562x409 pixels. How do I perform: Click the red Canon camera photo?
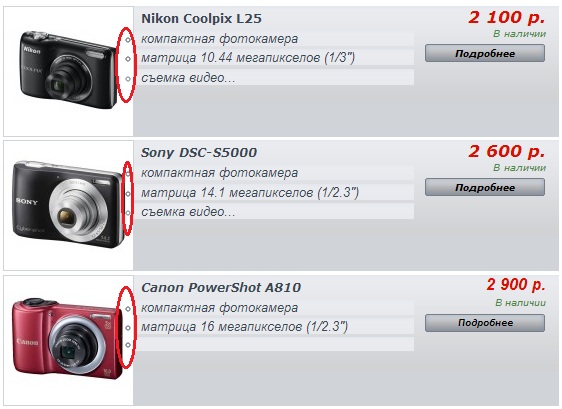click(67, 338)
